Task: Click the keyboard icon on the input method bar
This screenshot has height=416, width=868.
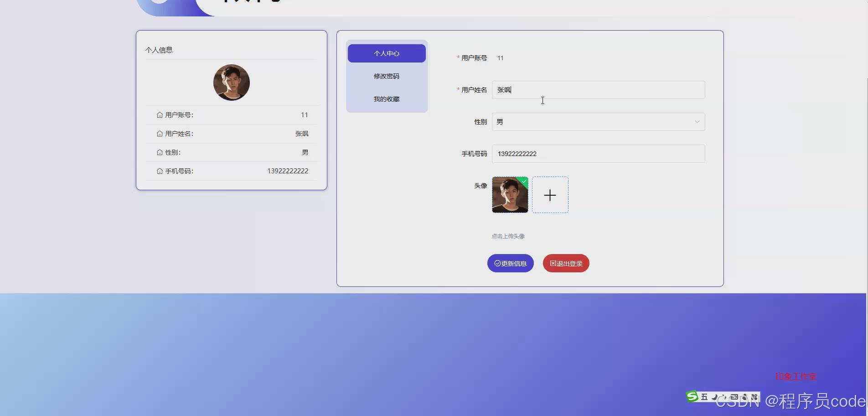Action: [x=734, y=397]
